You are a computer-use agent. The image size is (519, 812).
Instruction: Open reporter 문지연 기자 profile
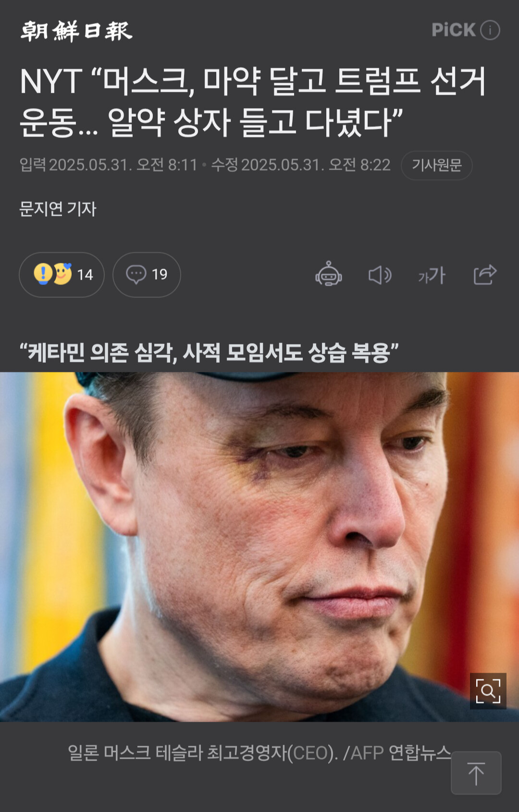coord(58,209)
